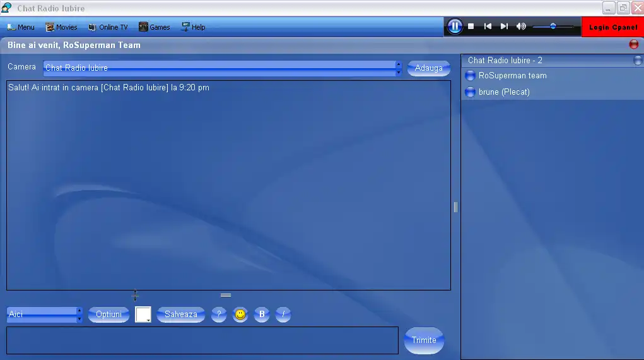This screenshot has height=360, width=644.
Task: Click Adauga button
Action: click(428, 68)
